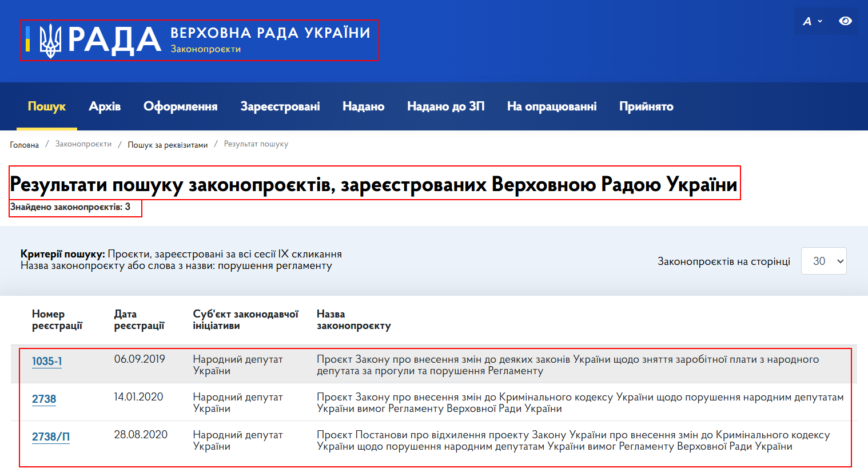868x472 pixels.
Task: Click the Законопроєкти subtitle in header
Action: 206,49
